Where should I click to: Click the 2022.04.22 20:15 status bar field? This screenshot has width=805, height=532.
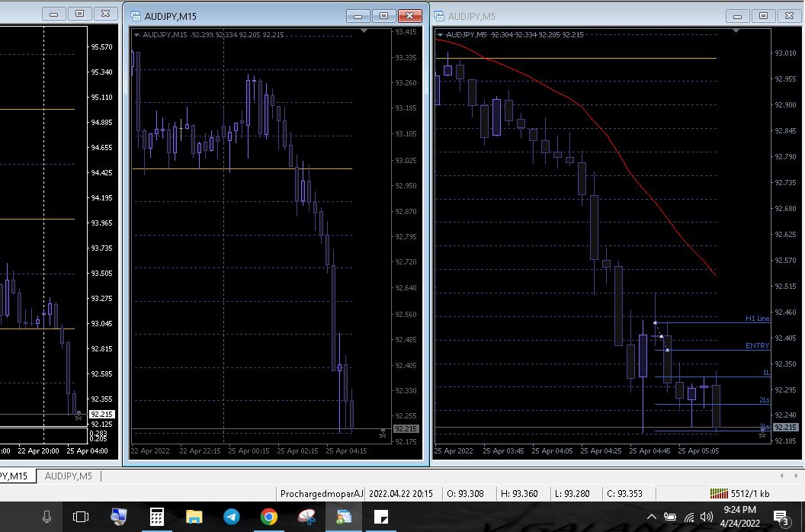pyautogui.click(x=400, y=494)
